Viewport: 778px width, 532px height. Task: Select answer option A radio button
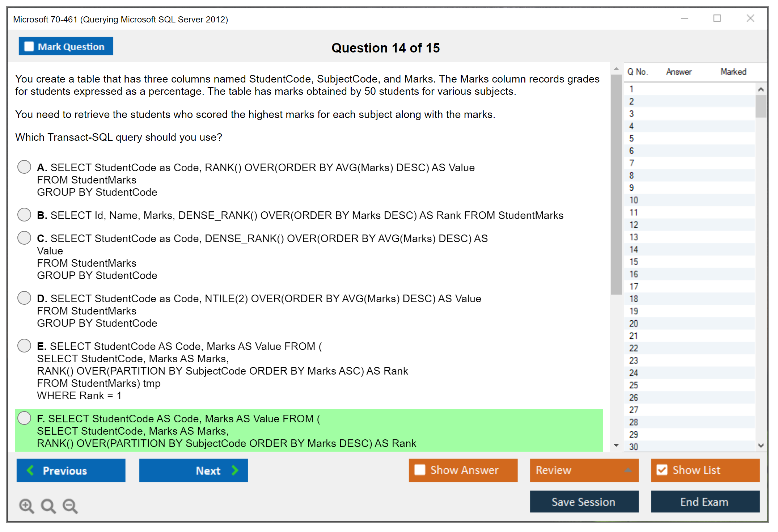click(24, 167)
